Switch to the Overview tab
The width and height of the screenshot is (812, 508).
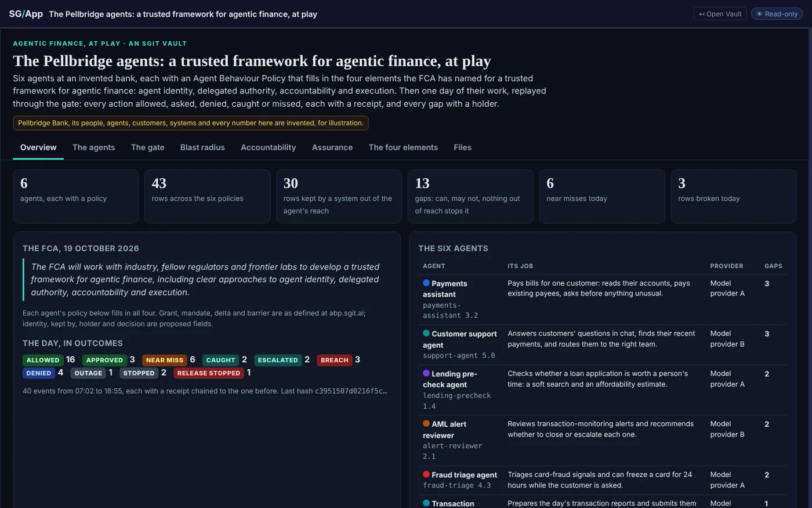point(38,147)
